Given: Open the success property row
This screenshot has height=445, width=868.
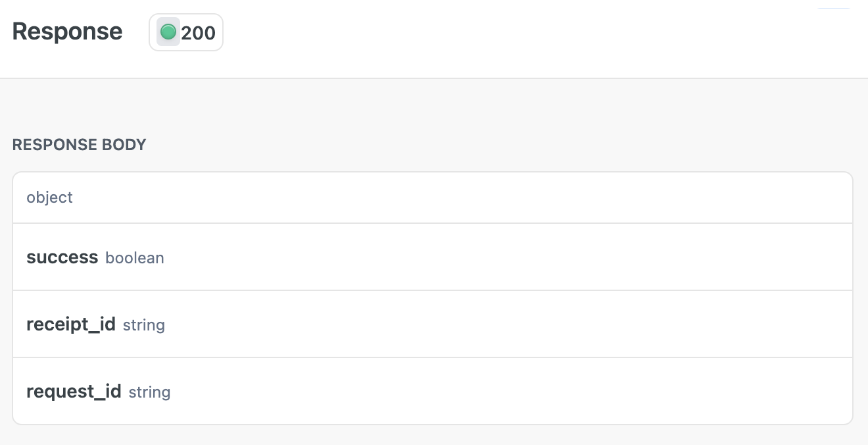Looking at the screenshot, I should [433, 257].
